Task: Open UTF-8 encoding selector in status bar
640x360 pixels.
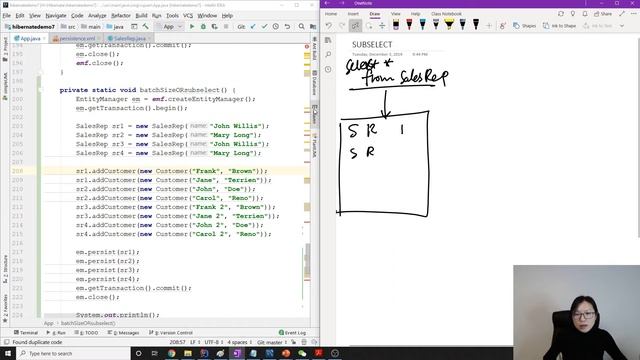Action: [x=214, y=342]
